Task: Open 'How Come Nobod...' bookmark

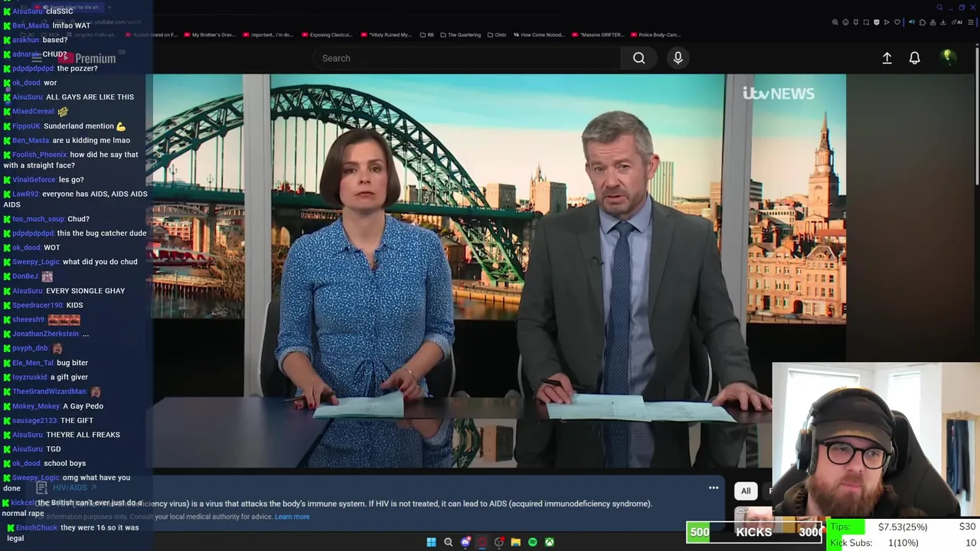Action: point(540,34)
